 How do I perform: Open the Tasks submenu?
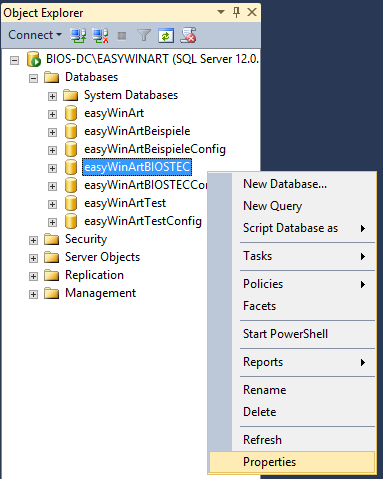pos(292,256)
